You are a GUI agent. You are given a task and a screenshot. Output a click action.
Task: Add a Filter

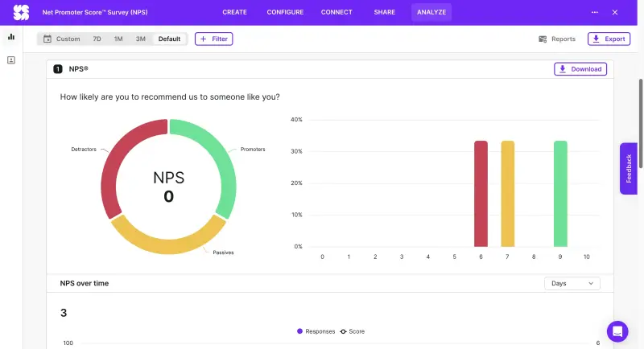coord(213,39)
